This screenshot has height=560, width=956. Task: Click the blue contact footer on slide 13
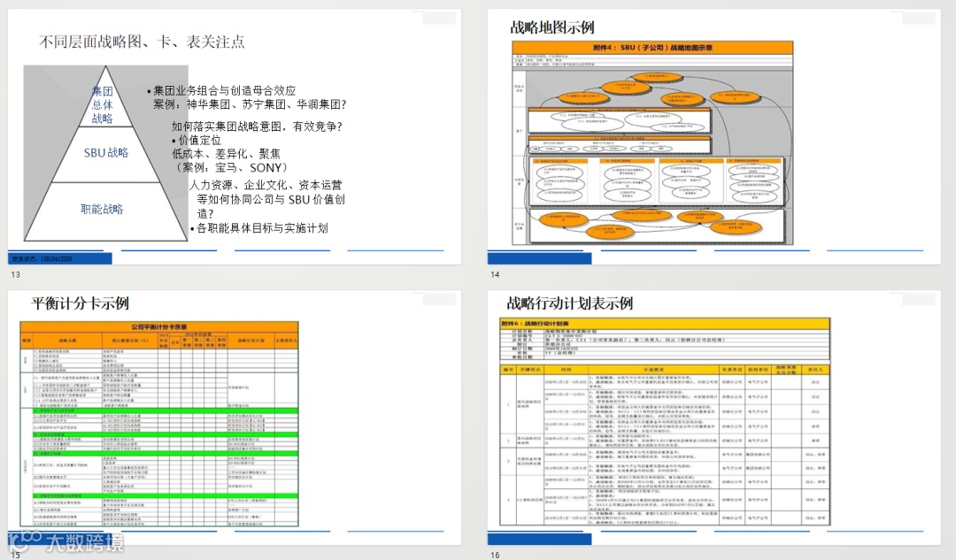(60, 259)
